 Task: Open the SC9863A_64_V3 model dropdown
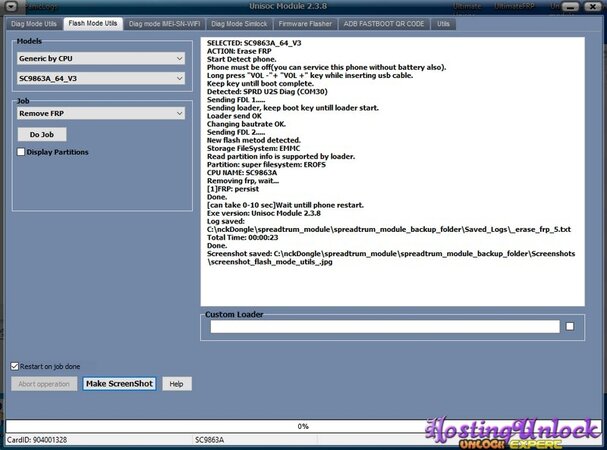pyautogui.click(x=100, y=77)
